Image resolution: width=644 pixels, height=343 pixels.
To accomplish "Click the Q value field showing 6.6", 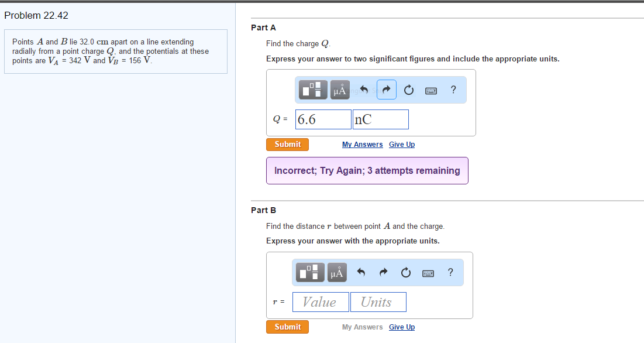I will [323, 119].
